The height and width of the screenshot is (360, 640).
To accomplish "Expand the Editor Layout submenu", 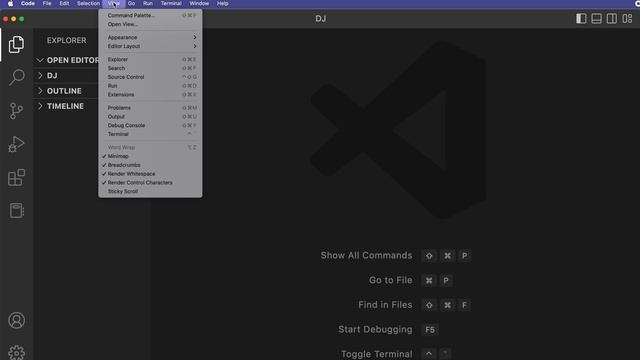I will tap(150, 46).
